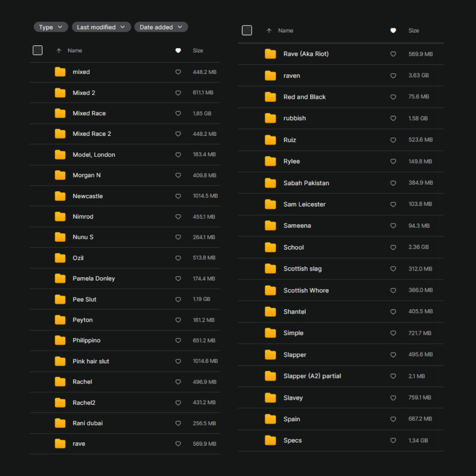Open the Pamela Donley folder

(x=93, y=279)
